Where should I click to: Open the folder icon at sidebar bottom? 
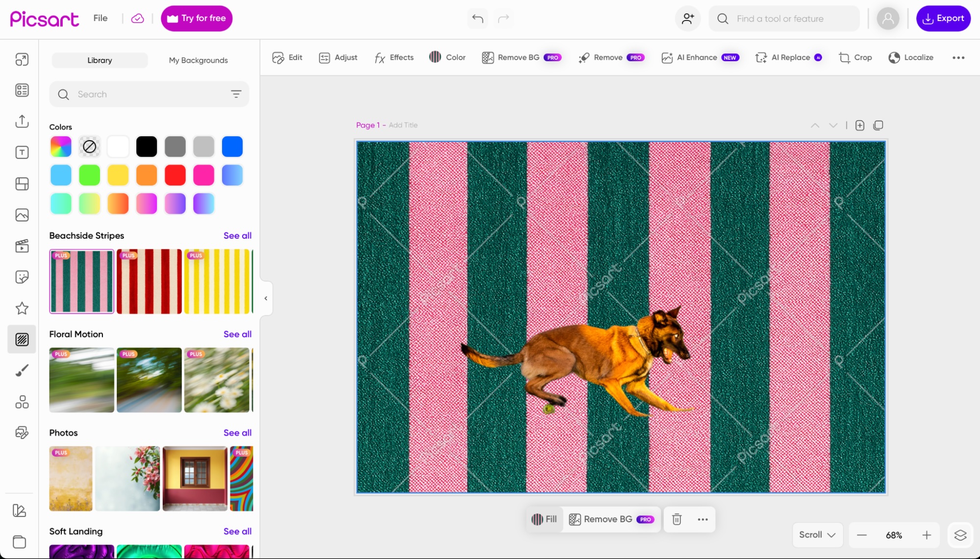coord(19,542)
